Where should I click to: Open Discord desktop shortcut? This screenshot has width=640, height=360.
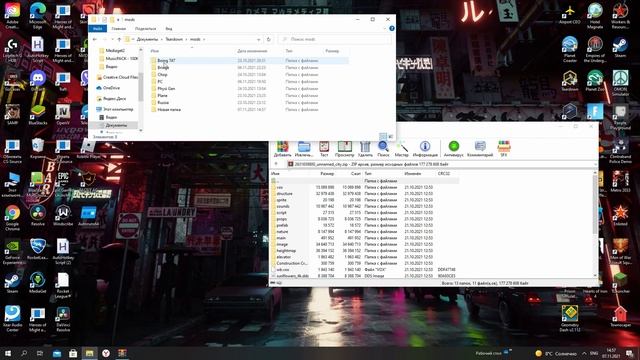(x=38, y=80)
